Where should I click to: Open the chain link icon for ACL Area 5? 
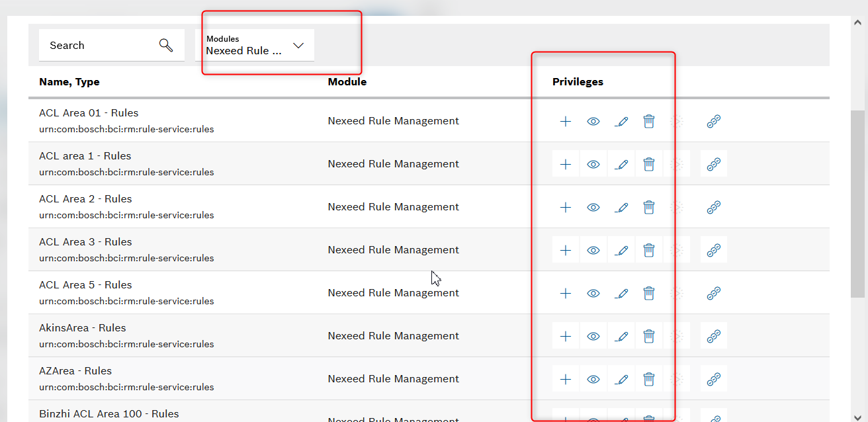pyautogui.click(x=714, y=292)
